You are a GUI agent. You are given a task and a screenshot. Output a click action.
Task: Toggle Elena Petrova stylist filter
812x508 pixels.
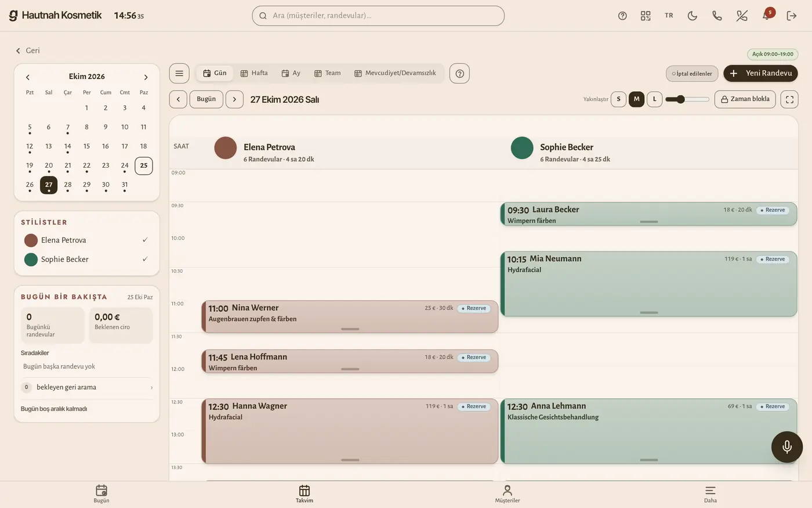86,240
